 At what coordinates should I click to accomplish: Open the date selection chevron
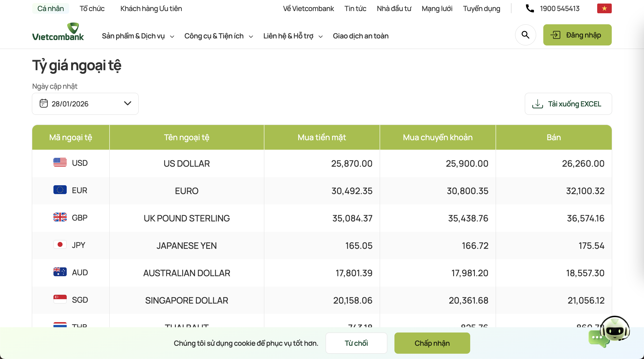click(x=127, y=103)
